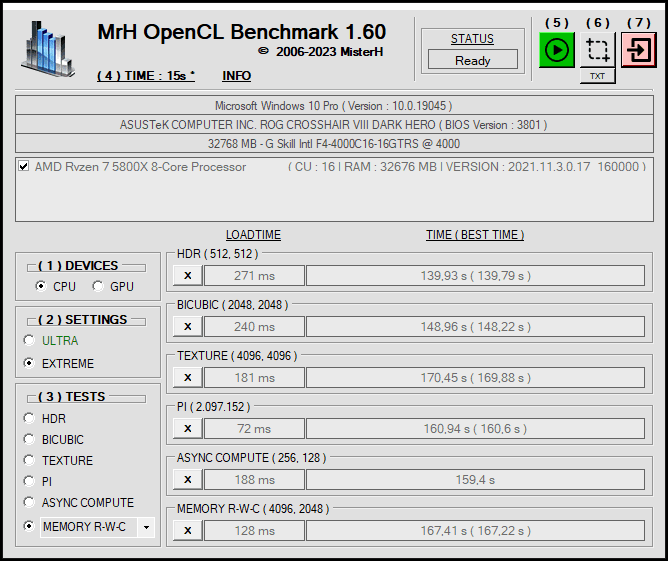Screen dimensions: 668x561
Task: Click the TEXTURE loadtime value 181 ms
Action: 254,377
